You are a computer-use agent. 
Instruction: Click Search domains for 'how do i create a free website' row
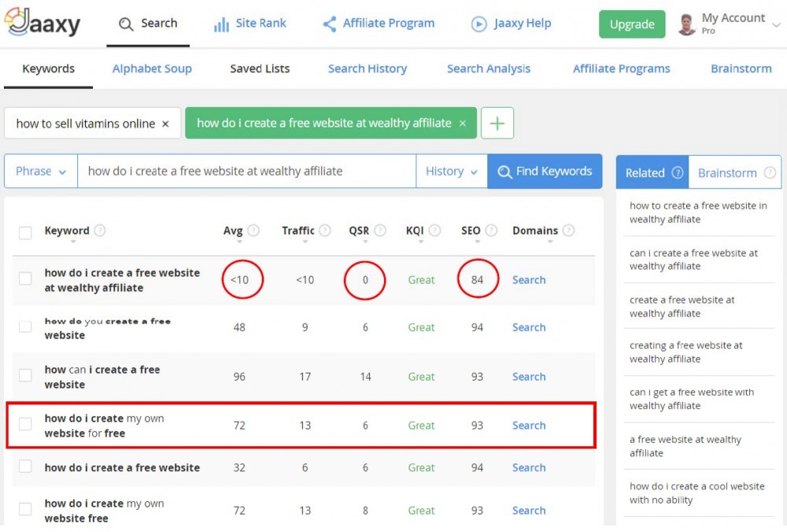click(x=529, y=467)
